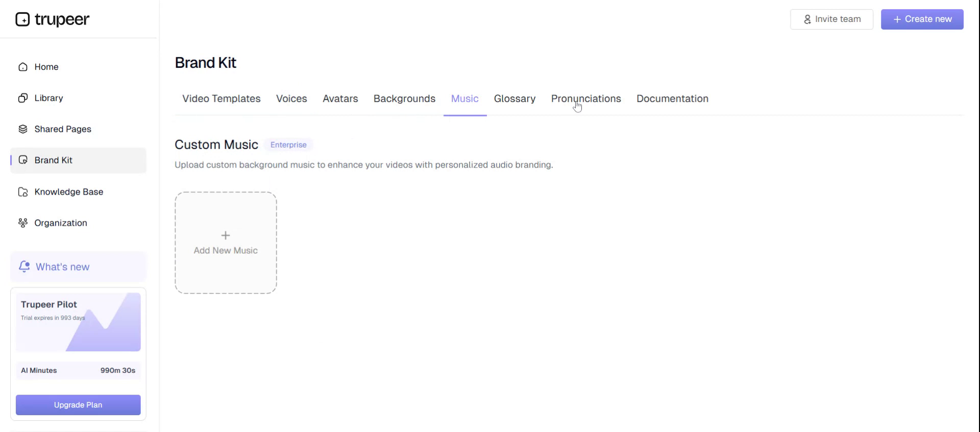Click the plus icon in Add New Music
This screenshot has width=980, height=432.
pyautogui.click(x=226, y=235)
